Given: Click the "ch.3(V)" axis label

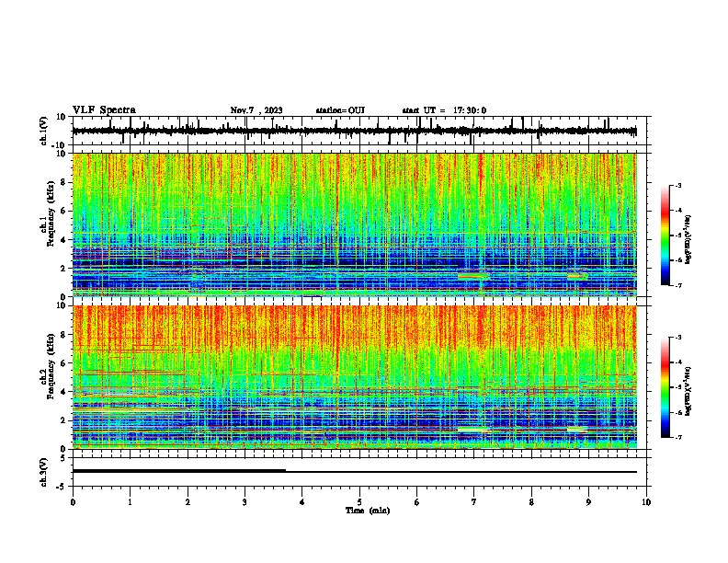Looking at the screenshot, I should pyautogui.click(x=44, y=472).
